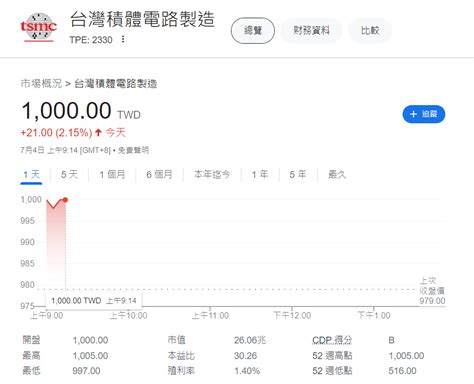Select the 6 個月 chart range
Screen dimensions: 474x384
[159, 174]
